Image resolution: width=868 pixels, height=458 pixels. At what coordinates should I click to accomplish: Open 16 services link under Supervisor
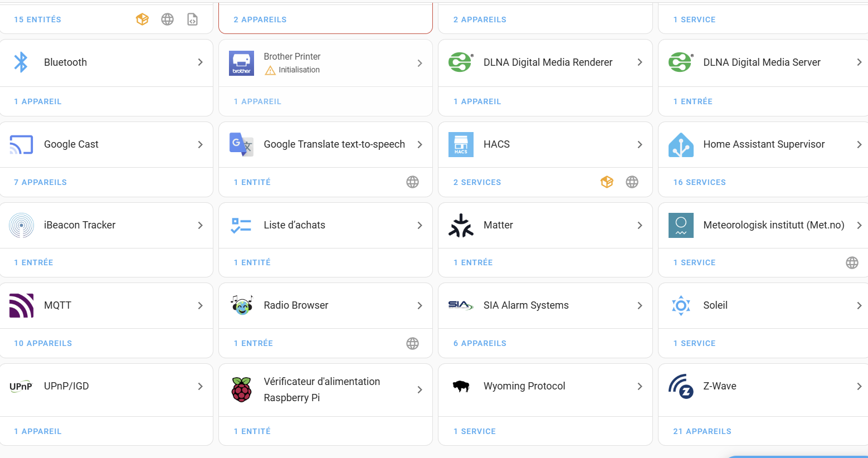pos(699,182)
